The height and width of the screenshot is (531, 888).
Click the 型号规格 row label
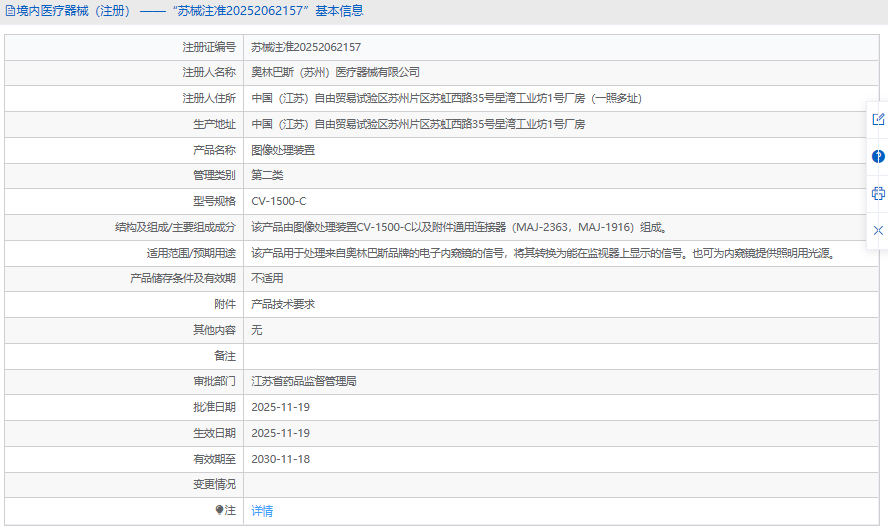click(x=214, y=201)
